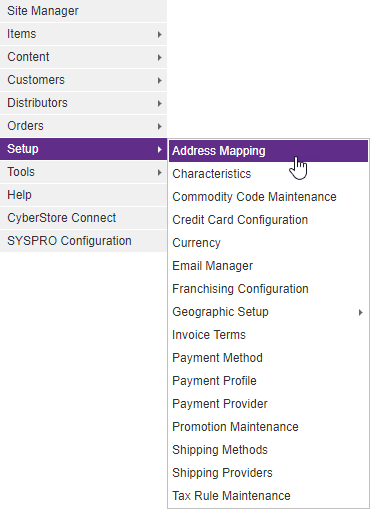Open the Customers menu

tap(83, 80)
